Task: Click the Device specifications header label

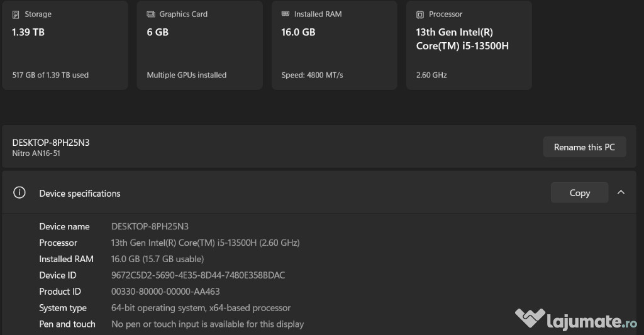Action: pyautogui.click(x=80, y=194)
